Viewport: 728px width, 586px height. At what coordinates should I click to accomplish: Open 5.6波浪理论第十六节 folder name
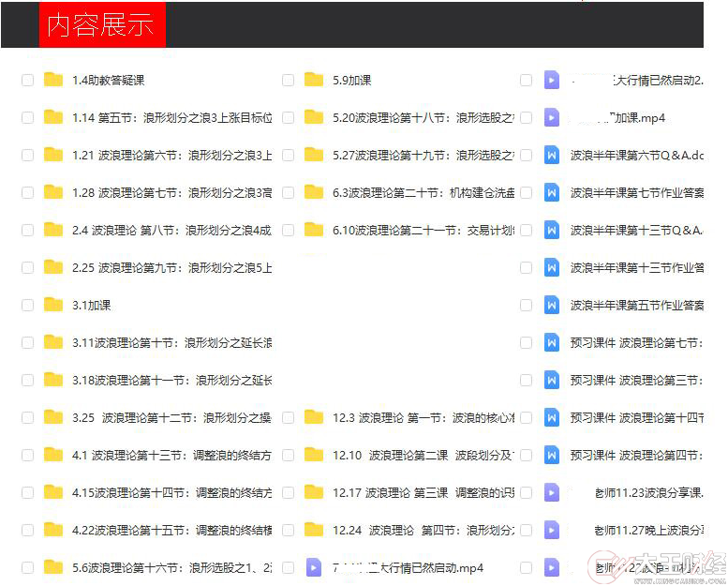pyautogui.click(x=171, y=567)
